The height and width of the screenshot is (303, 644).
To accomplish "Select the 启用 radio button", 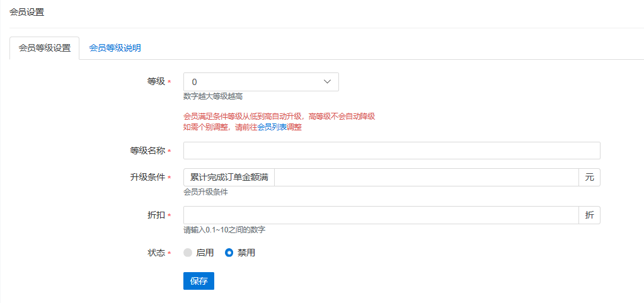I will 188,253.
